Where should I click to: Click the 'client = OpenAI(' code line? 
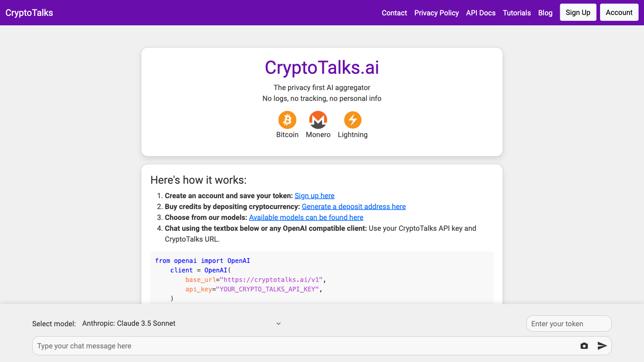click(201, 270)
